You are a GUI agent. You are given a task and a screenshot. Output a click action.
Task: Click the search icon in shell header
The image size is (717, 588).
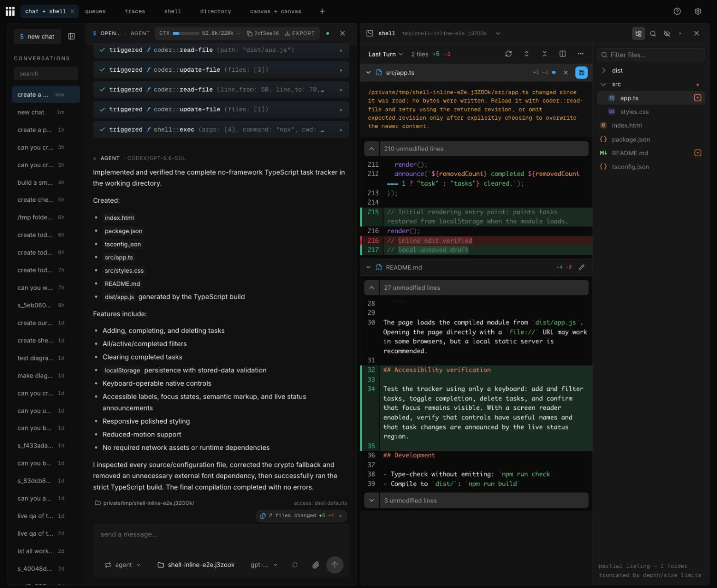[x=653, y=33]
